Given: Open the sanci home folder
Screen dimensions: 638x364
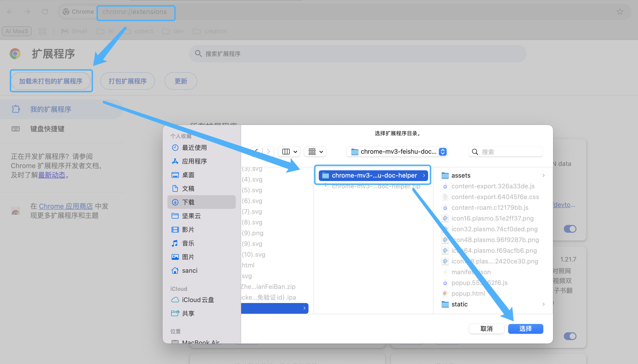Looking at the screenshot, I should pos(189,271).
